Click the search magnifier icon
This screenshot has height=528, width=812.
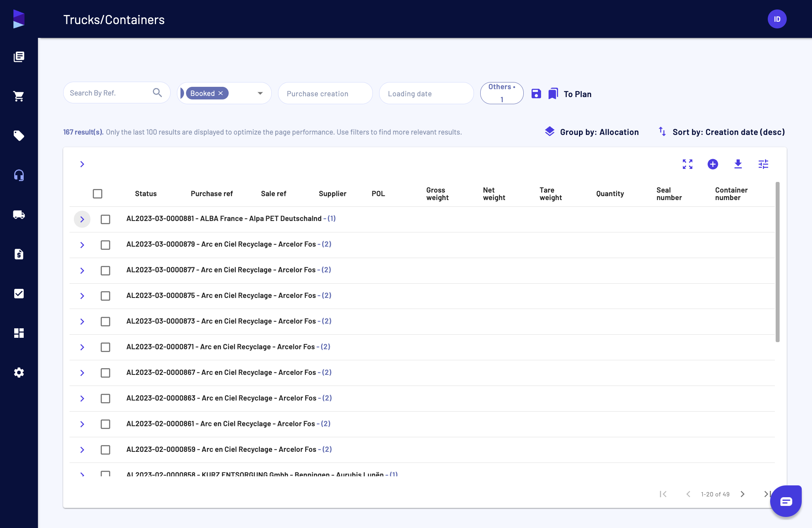(157, 93)
